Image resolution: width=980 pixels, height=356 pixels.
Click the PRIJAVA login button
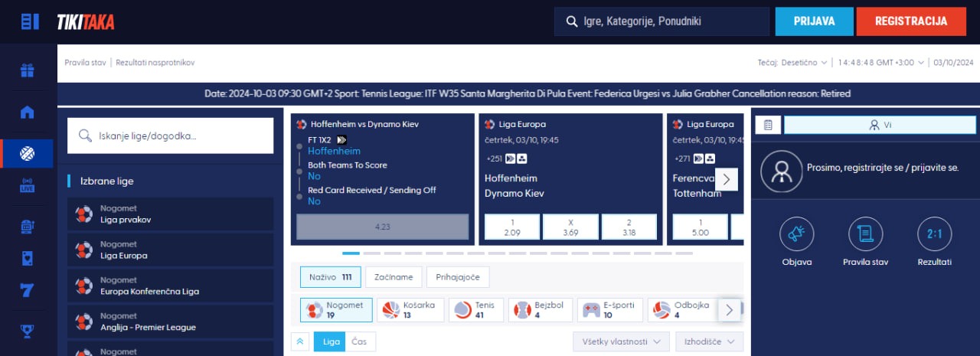[x=815, y=21]
